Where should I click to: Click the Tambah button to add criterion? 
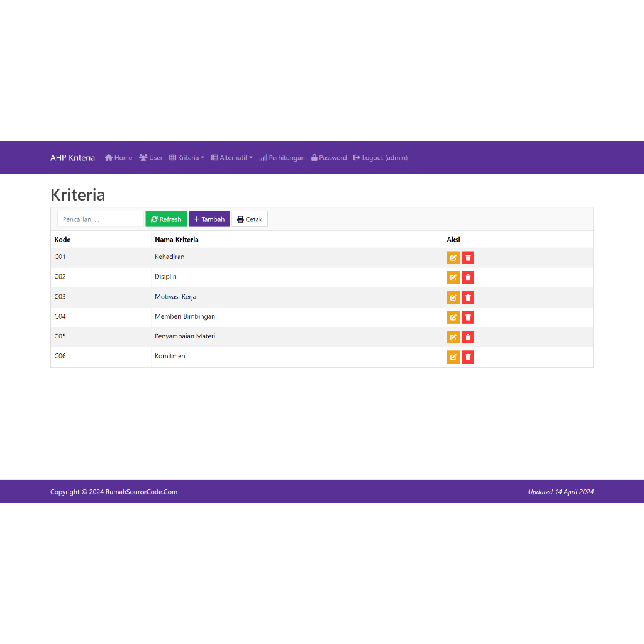tap(209, 219)
